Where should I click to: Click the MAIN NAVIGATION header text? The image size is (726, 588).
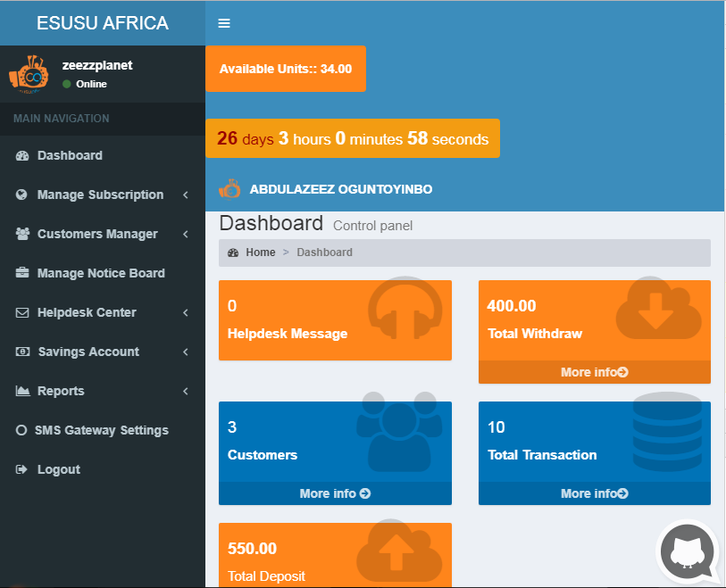pyautogui.click(x=61, y=119)
